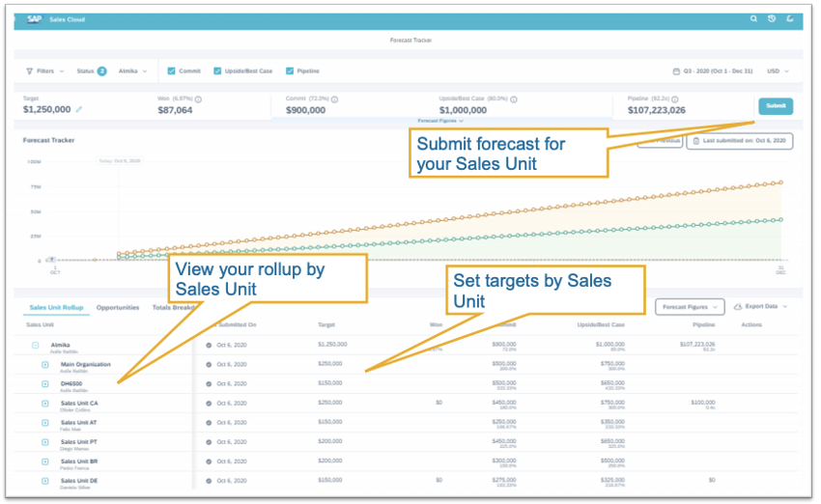Toggle the Upside/Best Case checkbox
The image size is (821, 504).
coord(217,70)
